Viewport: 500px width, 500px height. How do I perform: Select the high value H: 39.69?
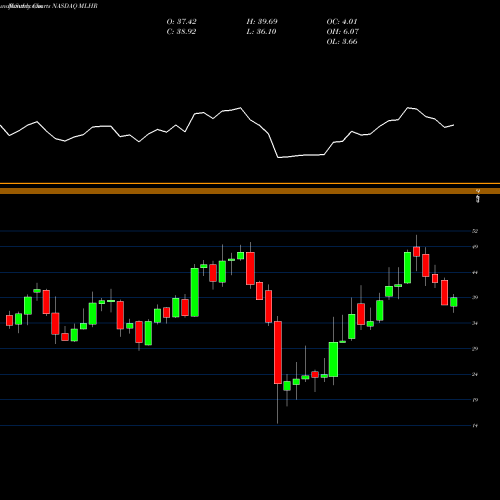(262, 22)
